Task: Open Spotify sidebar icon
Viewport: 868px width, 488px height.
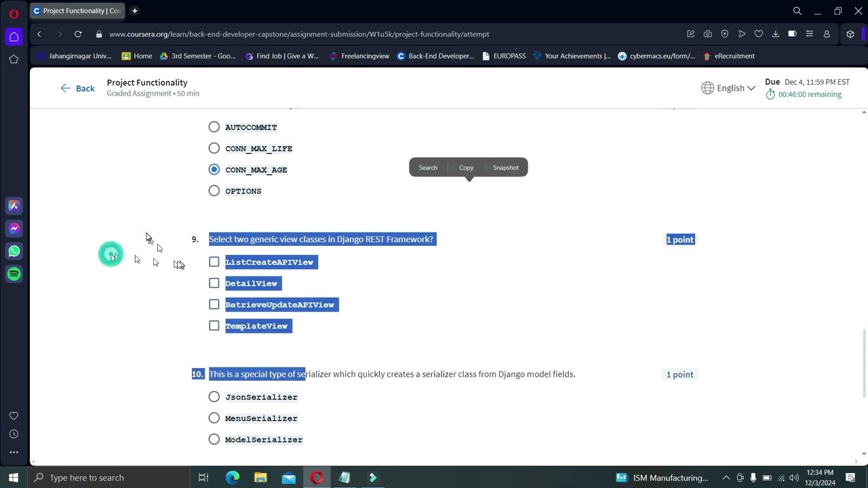Action: point(14,274)
